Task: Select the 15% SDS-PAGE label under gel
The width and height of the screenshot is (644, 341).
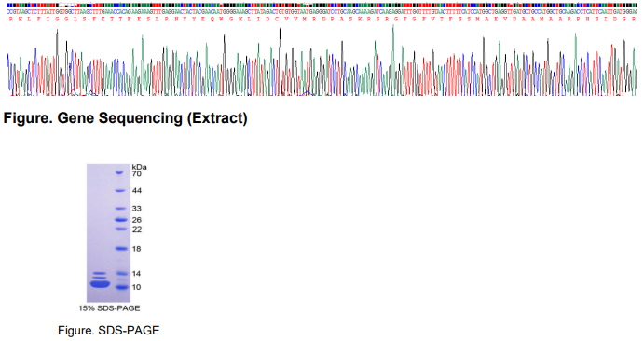Action: (x=109, y=308)
